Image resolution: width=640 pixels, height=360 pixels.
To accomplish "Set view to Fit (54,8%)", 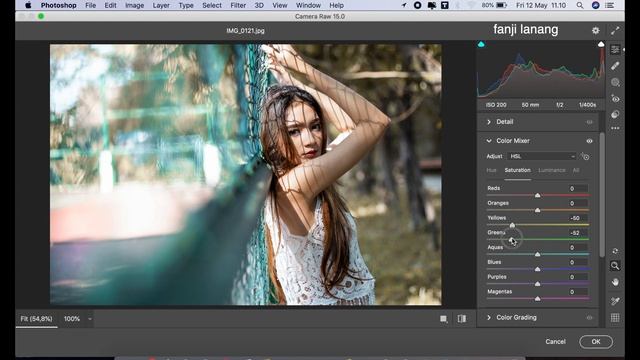I will click(36, 319).
